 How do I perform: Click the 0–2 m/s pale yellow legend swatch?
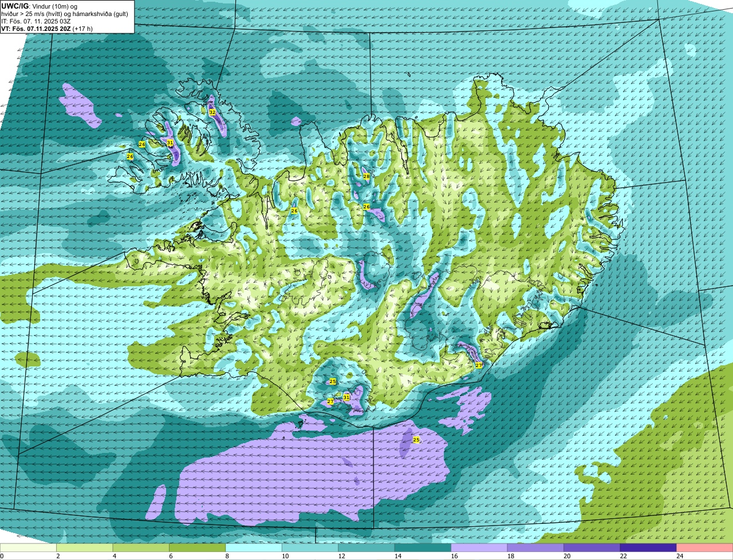(x=29, y=548)
